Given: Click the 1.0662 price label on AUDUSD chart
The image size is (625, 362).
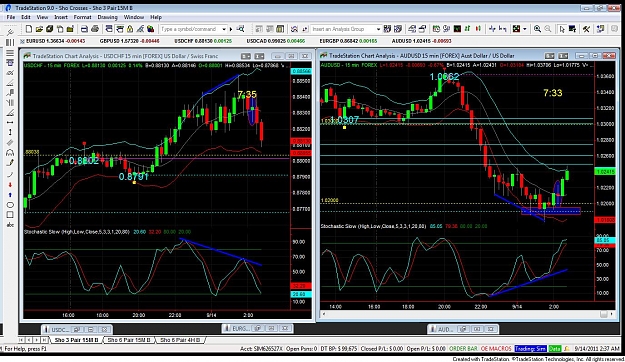Looking at the screenshot, I should pyautogui.click(x=444, y=77).
